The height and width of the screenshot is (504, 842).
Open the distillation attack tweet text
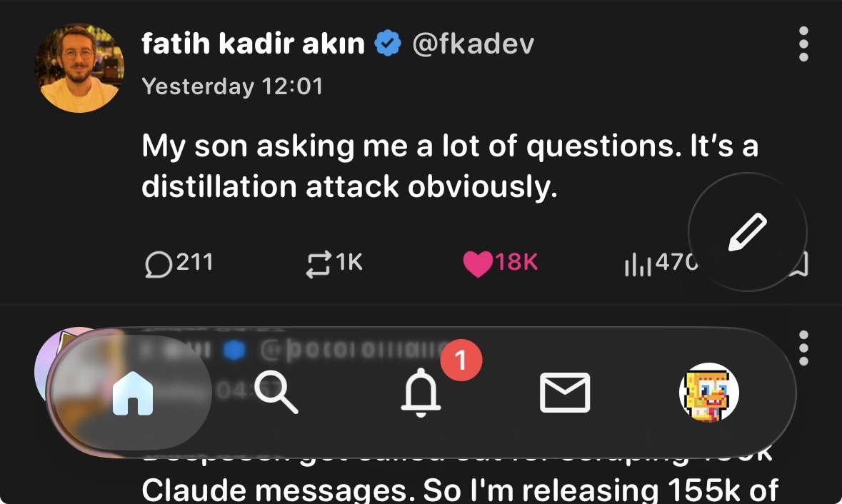tap(449, 166)
